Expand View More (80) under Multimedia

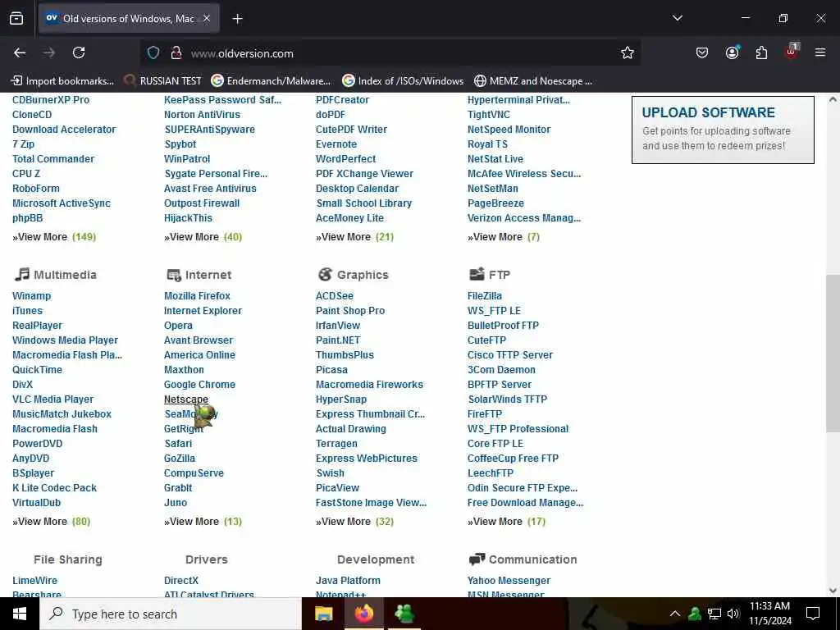[x=52, y=521]
